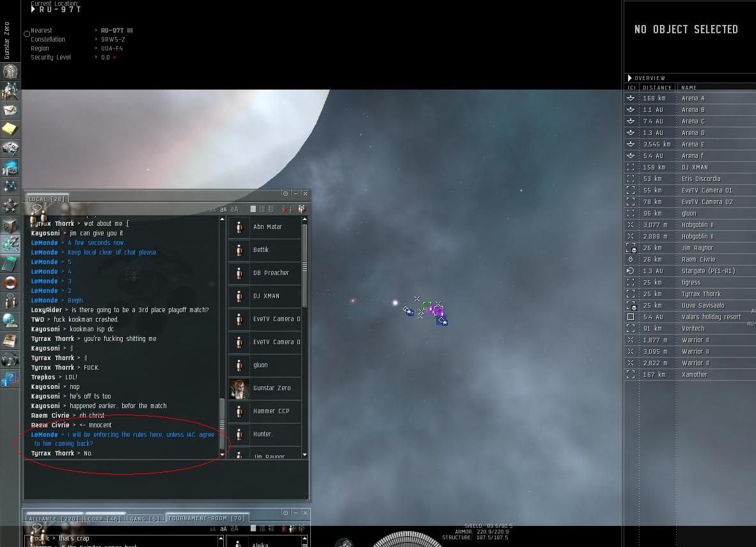Screen dimensions: 756x547
Task: Open the Assets cube icon in sidebar
Action: point(10,225)
